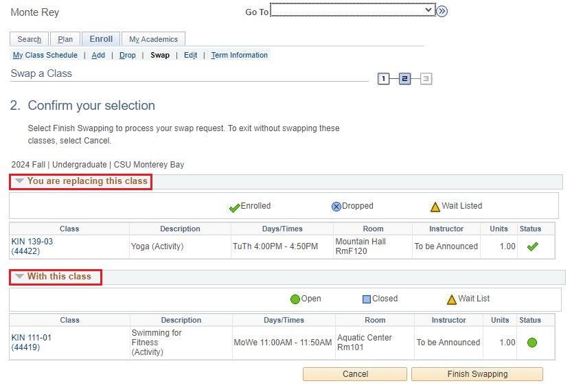
Task: Collapse 'You are replacing this class' section
Action: [19, 181]
